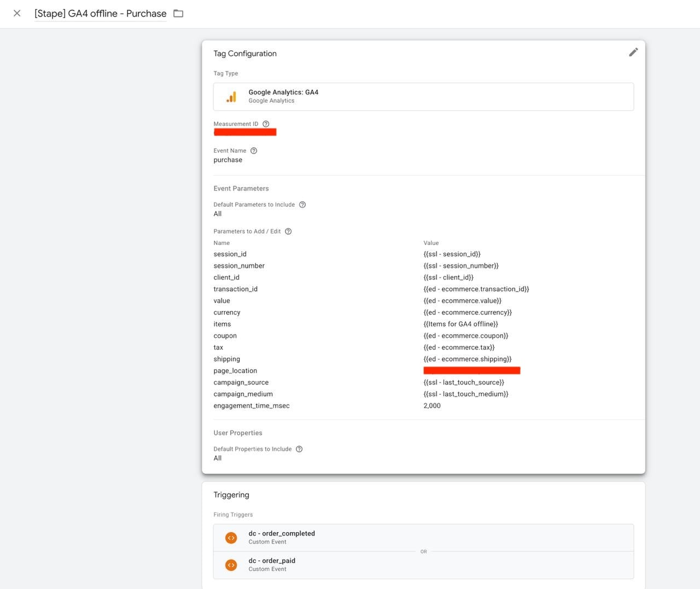Screen dimensions: 700x589
Task: Click the {{ssl - session_id}} value
Action: click(x=452, y=254)
